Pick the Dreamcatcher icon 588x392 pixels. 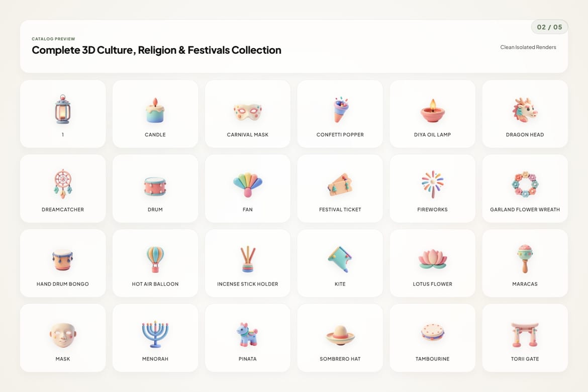pos(63,184)
